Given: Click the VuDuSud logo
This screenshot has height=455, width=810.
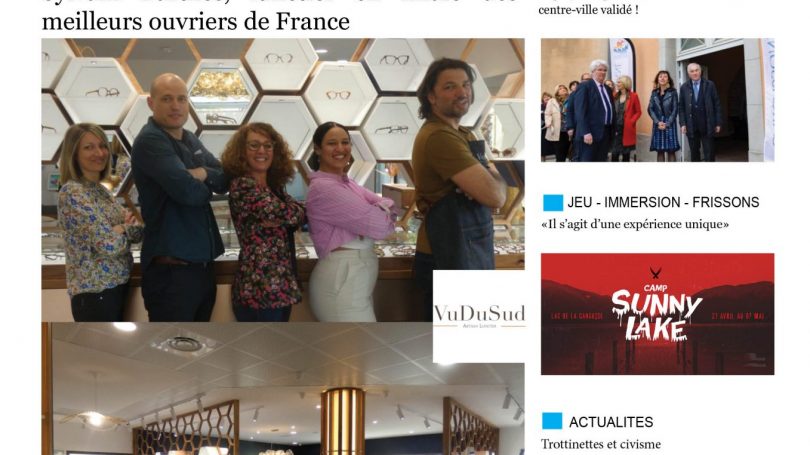Looking at the screenshot, I should pos(479,316).
